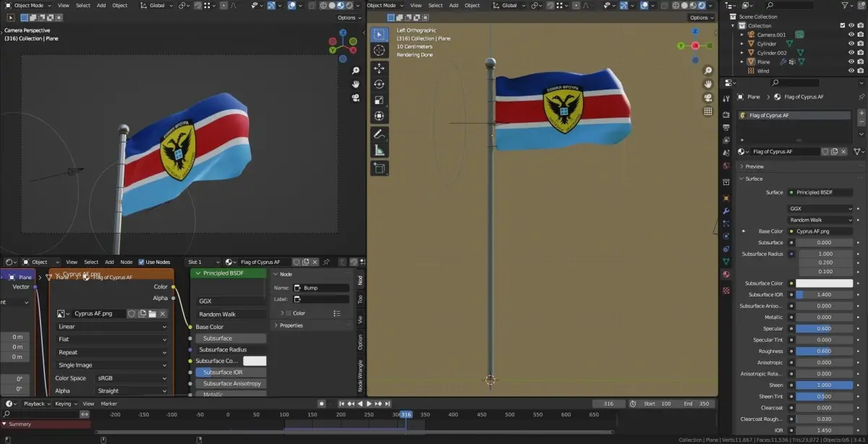Click the zoom magnifier icon in right viewport
868x444 pixels.
pos(708,71)
